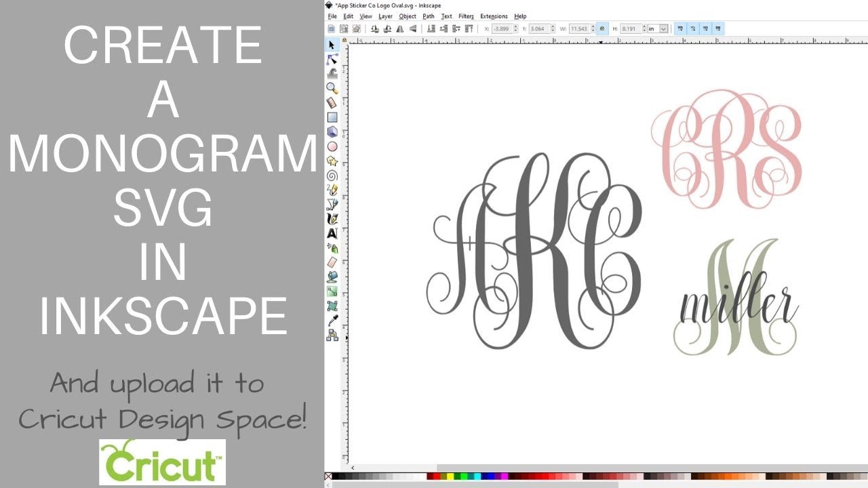The width and height of the screenshot is (868, 488).
Task: Click the Y coordinate stepper arrows
Action: coord(553,28)
